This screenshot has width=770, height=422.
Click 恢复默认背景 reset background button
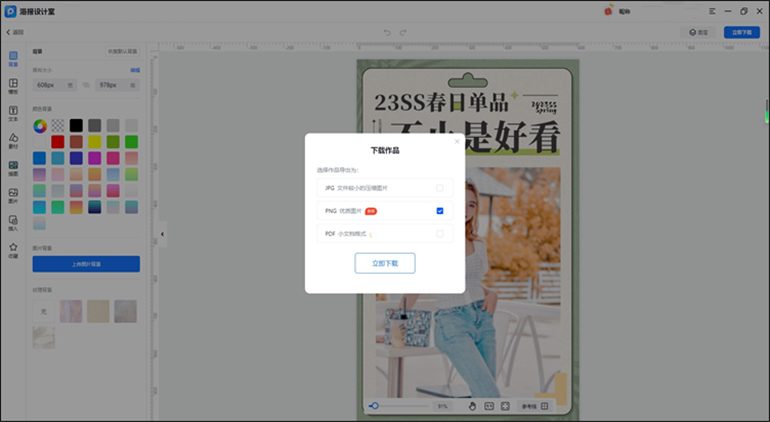[123, 51]
